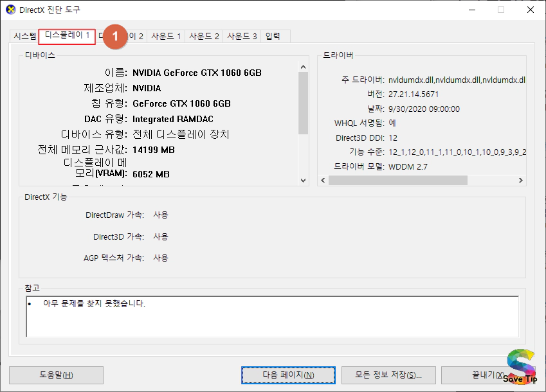The width and height of the screenshot is (546, 392).
Task: Click the Direct3D 가속 status 사용
Action: (161, 237)
